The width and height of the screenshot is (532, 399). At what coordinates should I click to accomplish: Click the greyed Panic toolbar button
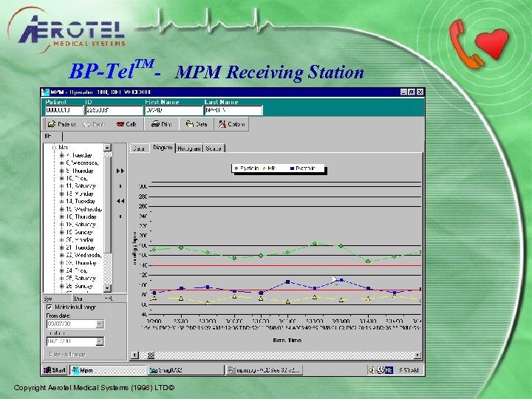(x=94, y=125)
